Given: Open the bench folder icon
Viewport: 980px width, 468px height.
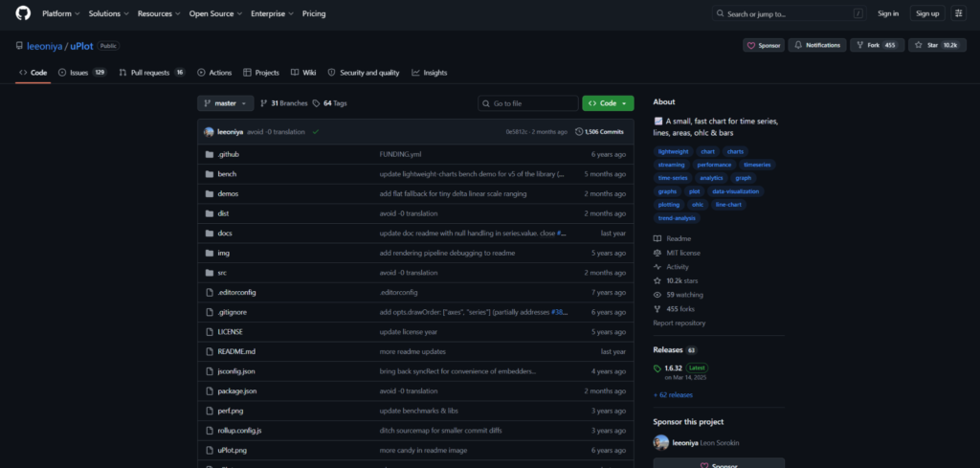Looking at the screenshot, I should (x=210, y=173).
